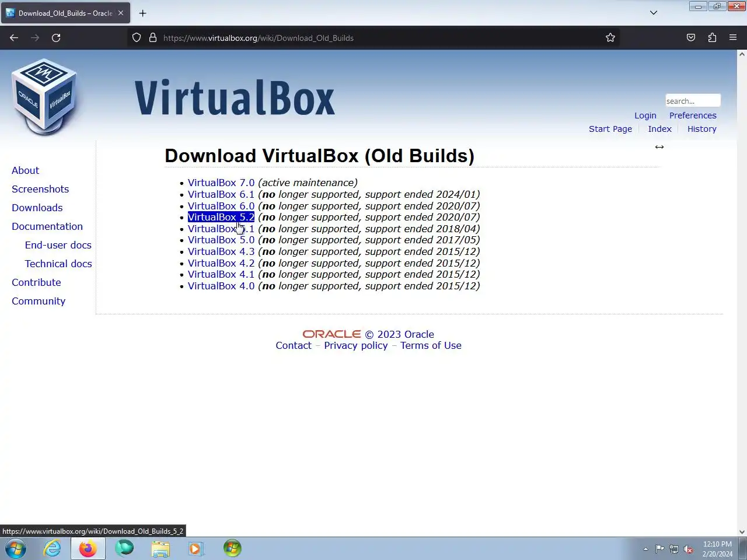Open a new tab with plus icon
Image resolution: width=747 pixels, height=560 pixels.
(x=142, y=13)
